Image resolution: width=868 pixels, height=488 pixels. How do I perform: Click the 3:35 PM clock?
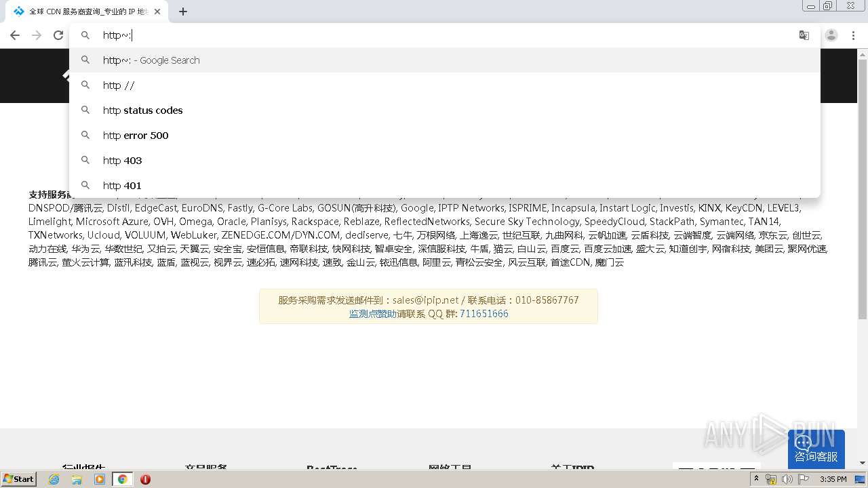tap(833, 479)
